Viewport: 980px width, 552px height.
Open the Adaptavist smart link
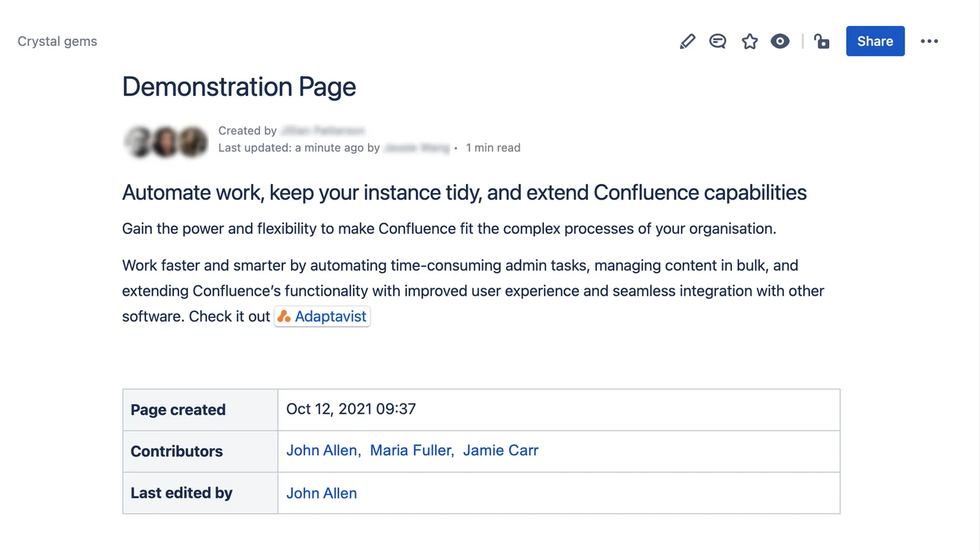[322, 316]
